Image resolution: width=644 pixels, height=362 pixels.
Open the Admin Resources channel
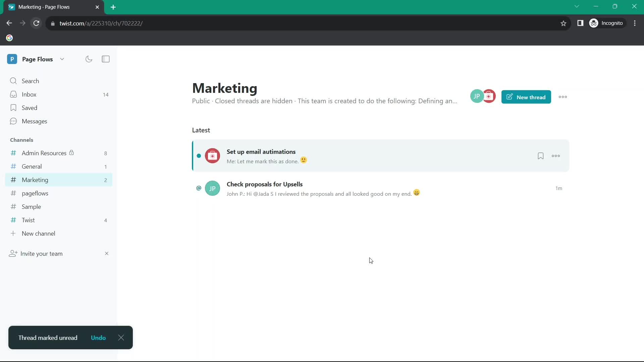point(44,153)
